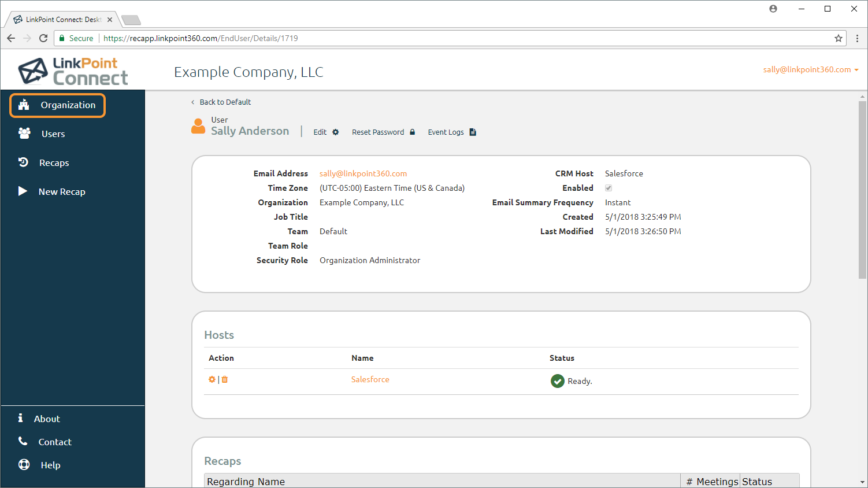Reload the page in browser

pyautogui.click(x=43, y=38)
